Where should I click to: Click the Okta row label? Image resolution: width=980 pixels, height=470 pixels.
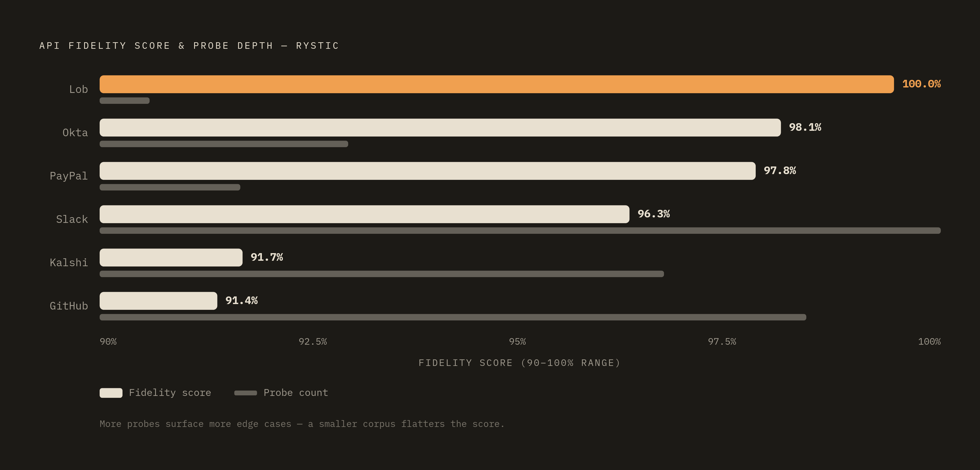tap(75, 133)
